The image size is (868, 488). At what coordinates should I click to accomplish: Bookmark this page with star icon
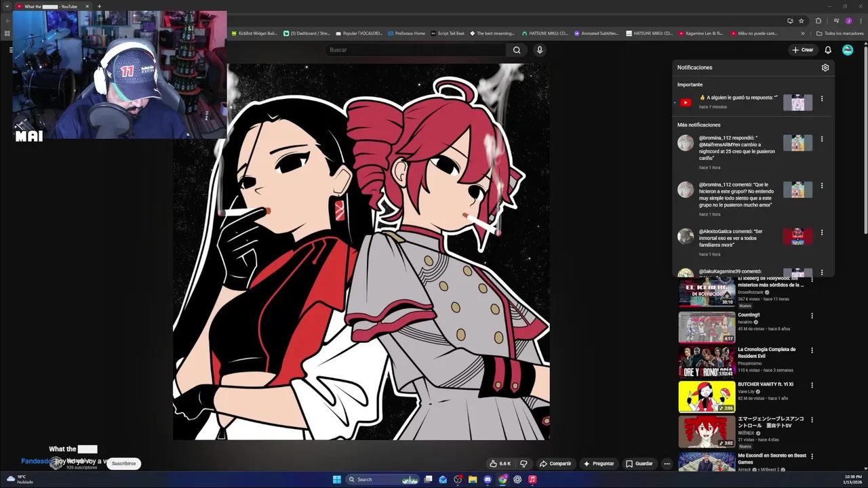(801, 21)
